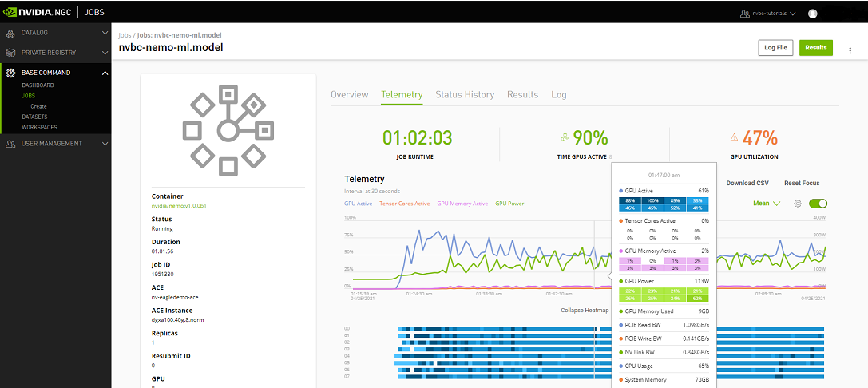This screenshot has width=868, height=388.
Task: Toggle the Tensor Cores Active series
Action: coord(405,204)
